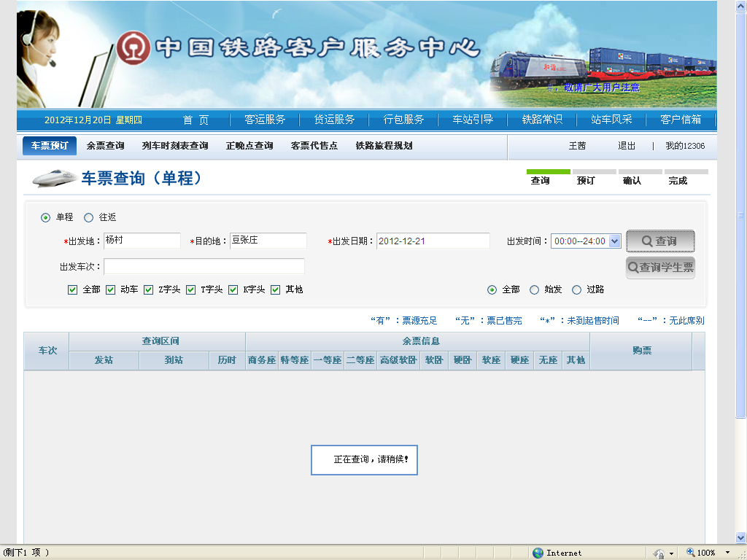Switch to the 铁路旅程规划 tab
Screen dimensions: 747x560
pos(384,146)
